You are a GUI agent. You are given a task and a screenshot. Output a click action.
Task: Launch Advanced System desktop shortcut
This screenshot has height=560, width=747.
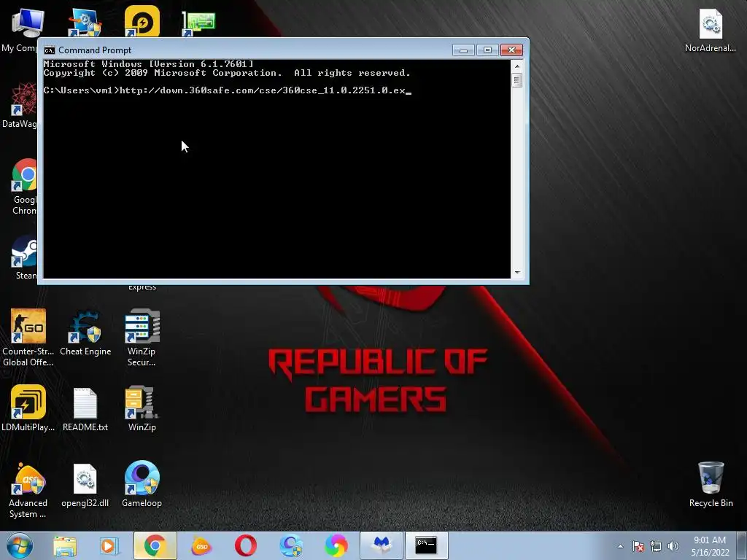click(28, 478)
